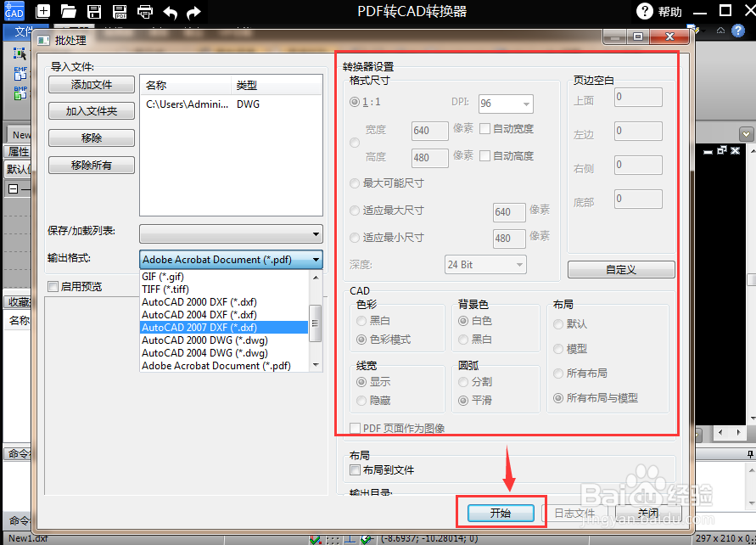The height and width of the screenshot is (545, 756).
Task: Click the Print toolbar icon
Action: (x=145, y=12)
